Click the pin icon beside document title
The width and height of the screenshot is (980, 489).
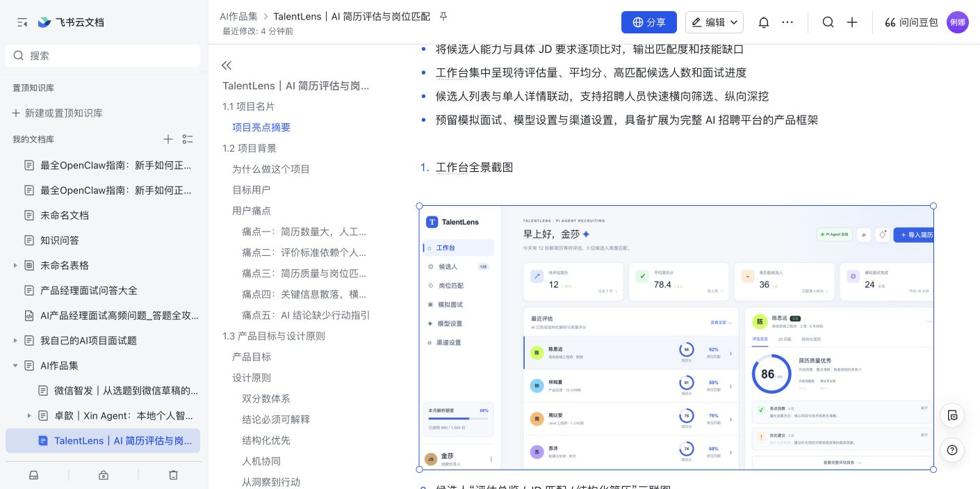click(x=443, y=16)
